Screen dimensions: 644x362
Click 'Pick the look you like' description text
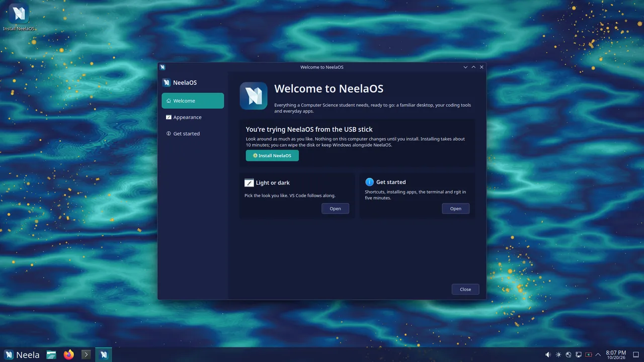(290, 196)
